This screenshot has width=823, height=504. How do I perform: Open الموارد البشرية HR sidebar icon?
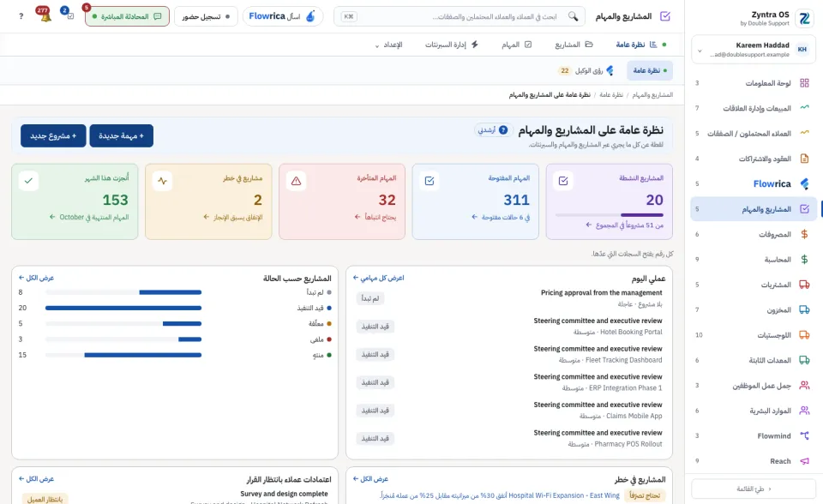[x=804, y=411]
